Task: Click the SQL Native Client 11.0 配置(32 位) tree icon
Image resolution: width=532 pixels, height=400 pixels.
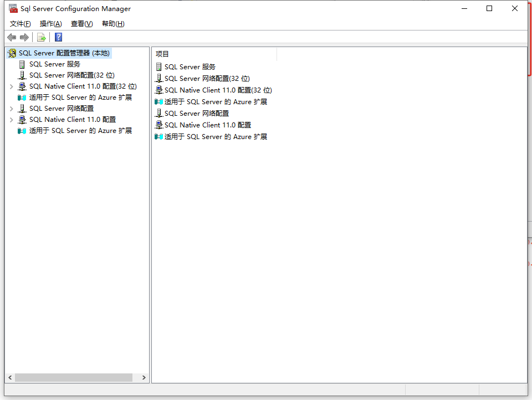Action: click(22, 86)
